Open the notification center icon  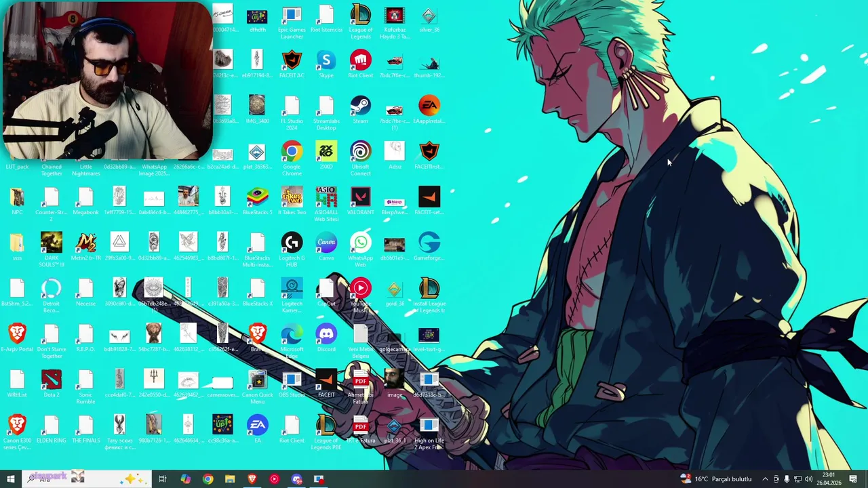[853, 479]
